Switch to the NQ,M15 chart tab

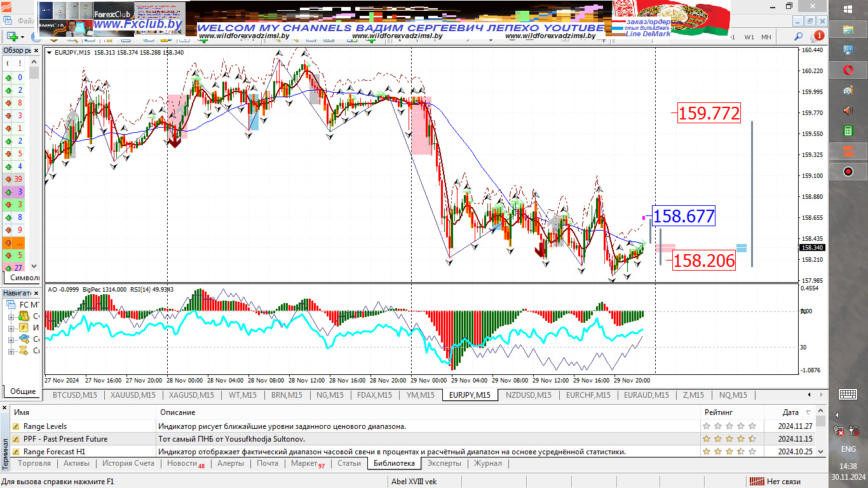click(733, 395)
